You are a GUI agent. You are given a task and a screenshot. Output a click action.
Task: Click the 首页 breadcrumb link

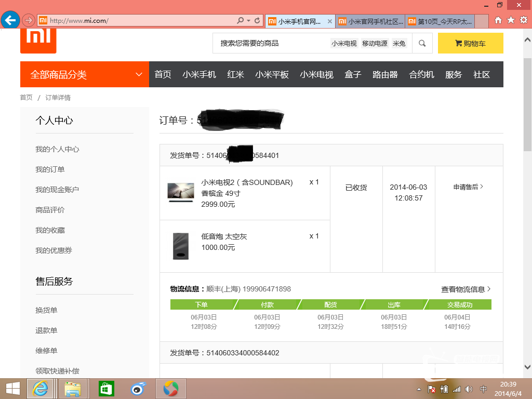26,98
